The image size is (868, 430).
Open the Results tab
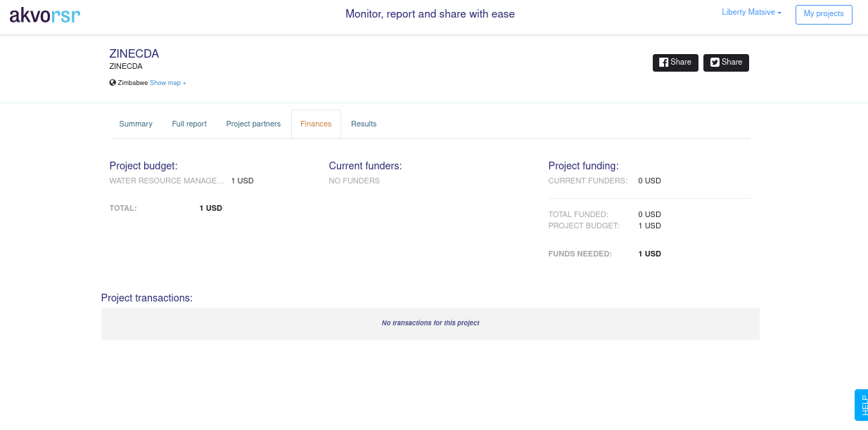pyautogui.click(x=364, y=124)
